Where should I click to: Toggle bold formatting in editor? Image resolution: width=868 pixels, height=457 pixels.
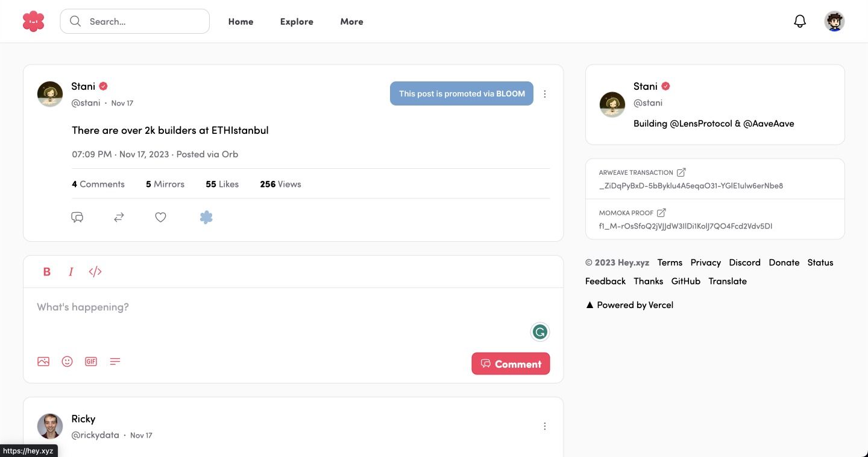pyautogui.click(x=47, y=272)
